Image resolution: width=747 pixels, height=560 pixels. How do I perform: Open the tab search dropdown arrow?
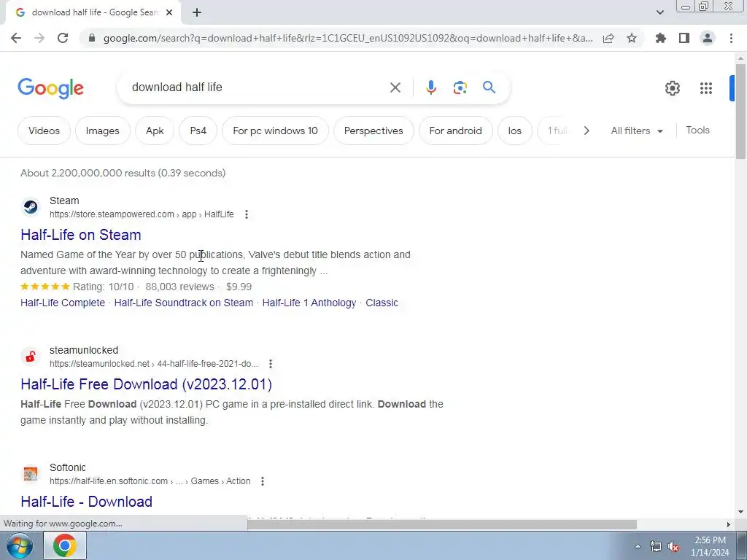click(659, 13)
